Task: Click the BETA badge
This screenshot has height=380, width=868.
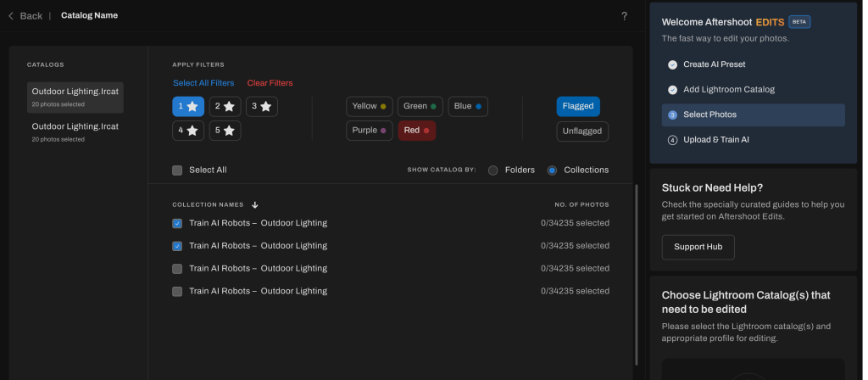Action: click(x=799, y=22)
